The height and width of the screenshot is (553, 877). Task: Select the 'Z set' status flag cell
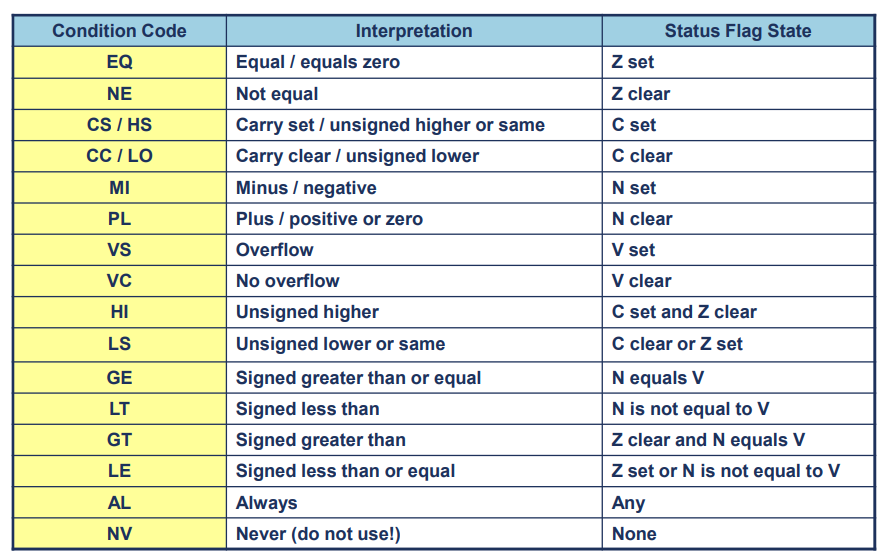(x=738, y=62)
